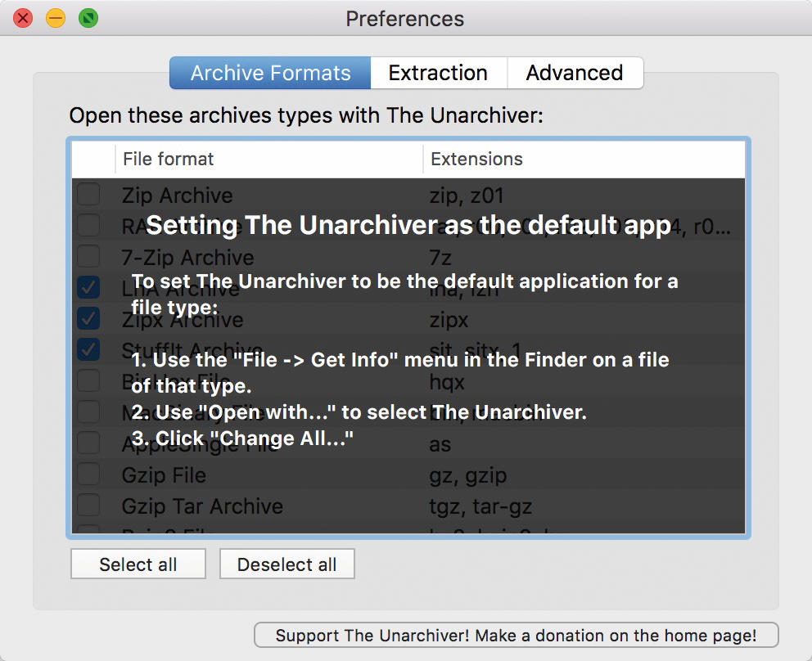Click the donation support button

pos(517,635)
